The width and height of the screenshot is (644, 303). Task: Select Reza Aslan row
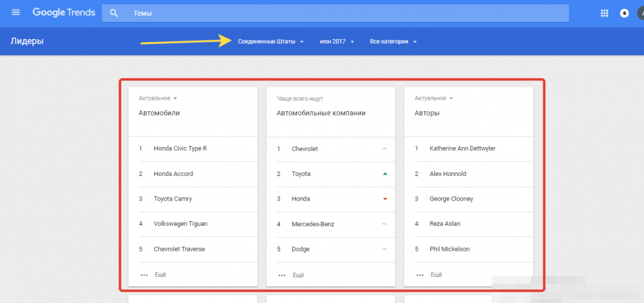point(468,224)
